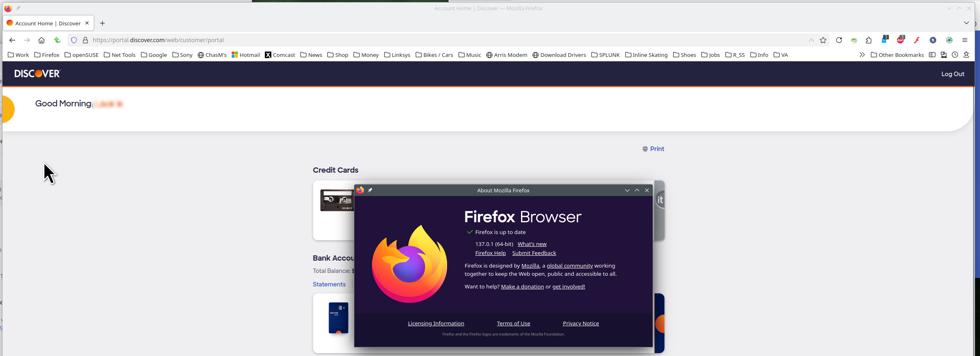Image resolution: width=980 pixels, height=356 pixels.
Task: Bookmark this page with star icon
Action: coord(823,40)
